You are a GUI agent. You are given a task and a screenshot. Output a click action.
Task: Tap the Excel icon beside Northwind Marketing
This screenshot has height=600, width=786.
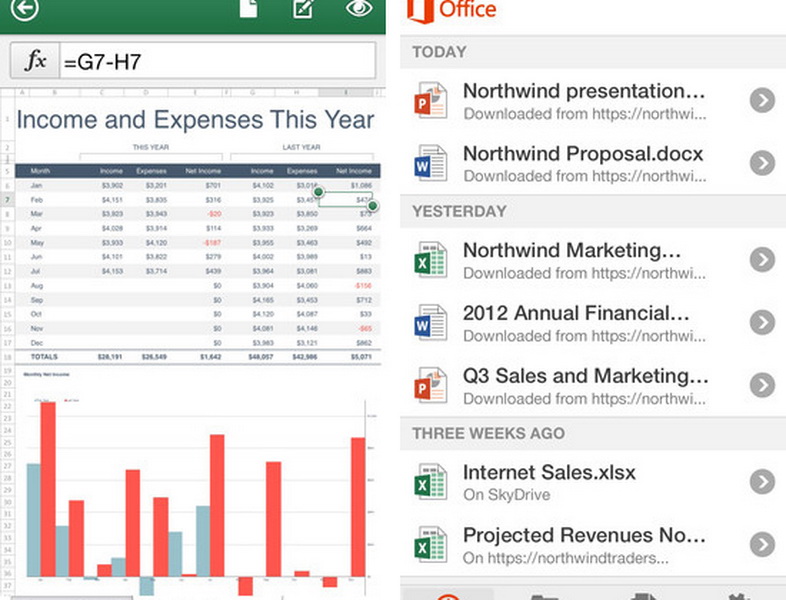pos(430,260)
